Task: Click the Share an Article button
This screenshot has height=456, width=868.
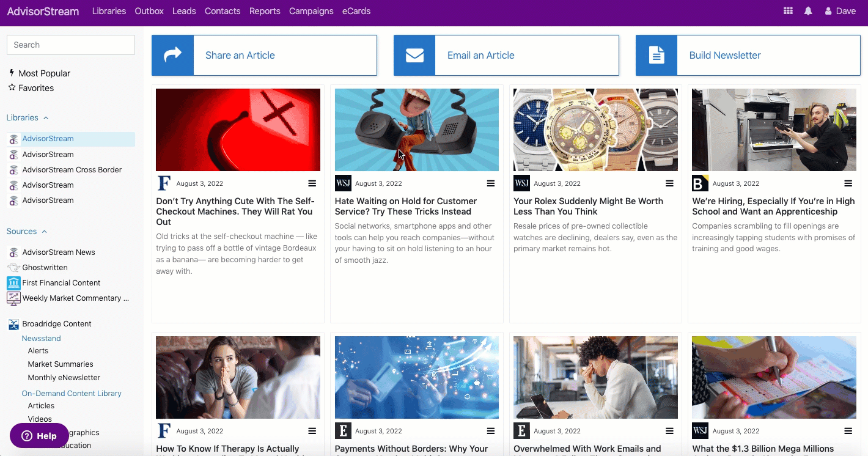Action: (264, 55)
